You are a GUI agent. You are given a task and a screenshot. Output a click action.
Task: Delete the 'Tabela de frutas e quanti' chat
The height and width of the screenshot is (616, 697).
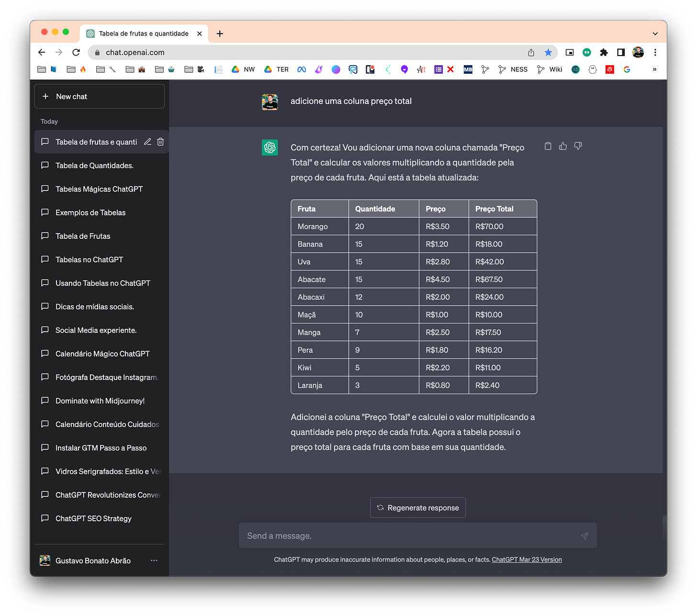click(x=160, y=142)
